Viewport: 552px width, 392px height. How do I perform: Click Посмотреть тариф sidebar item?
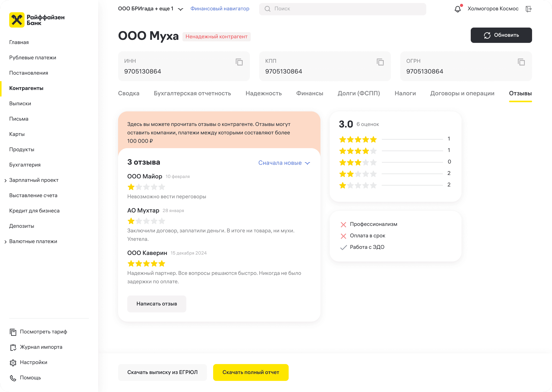pos(43,332)
